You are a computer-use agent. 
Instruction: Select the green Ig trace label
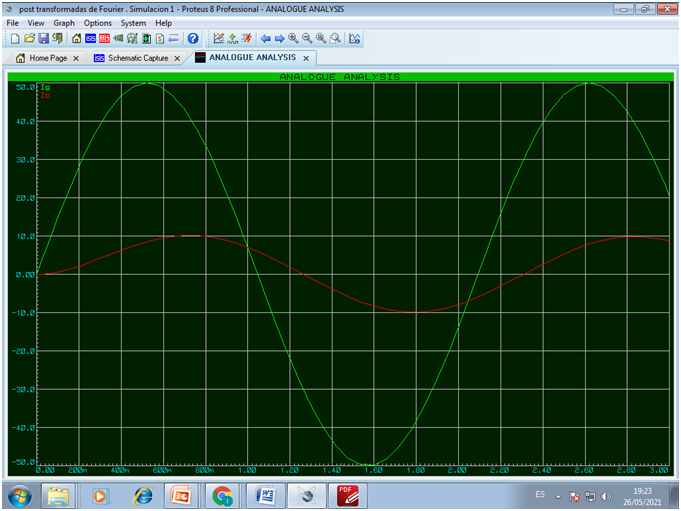coord(45,87)
